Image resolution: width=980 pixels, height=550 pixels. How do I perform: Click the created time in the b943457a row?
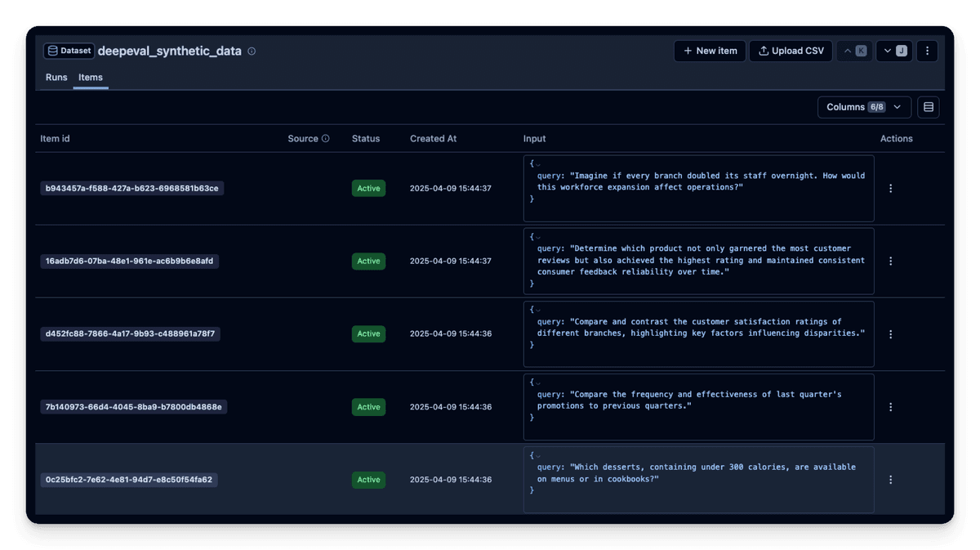[x=451, y=189]
